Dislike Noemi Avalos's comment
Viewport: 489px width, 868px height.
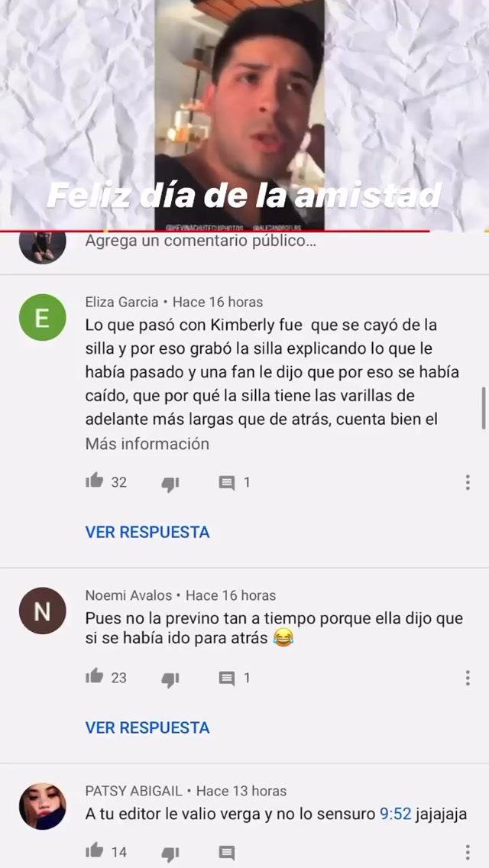pyautogui.click(x=170, y=680)
